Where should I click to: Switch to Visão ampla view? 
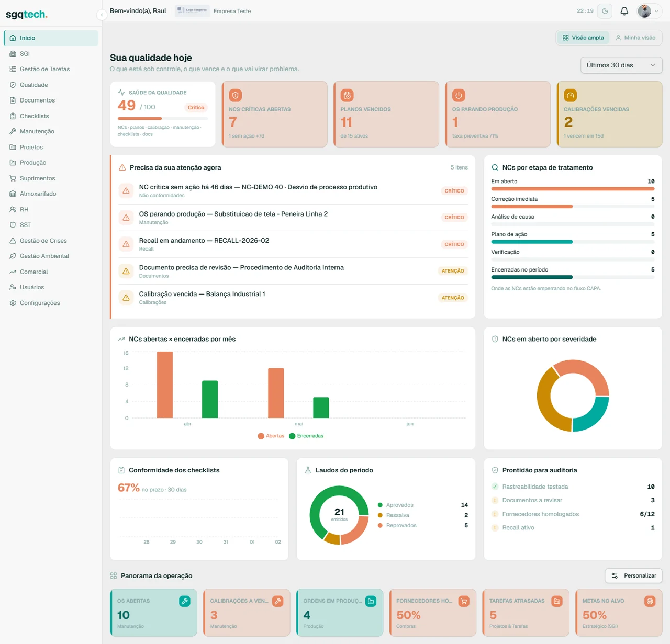[x=583, y=38]
